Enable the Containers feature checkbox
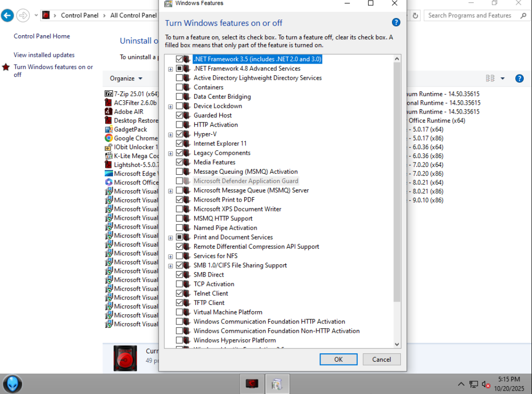The image size is (532, 394). click(x=179, y=87)
